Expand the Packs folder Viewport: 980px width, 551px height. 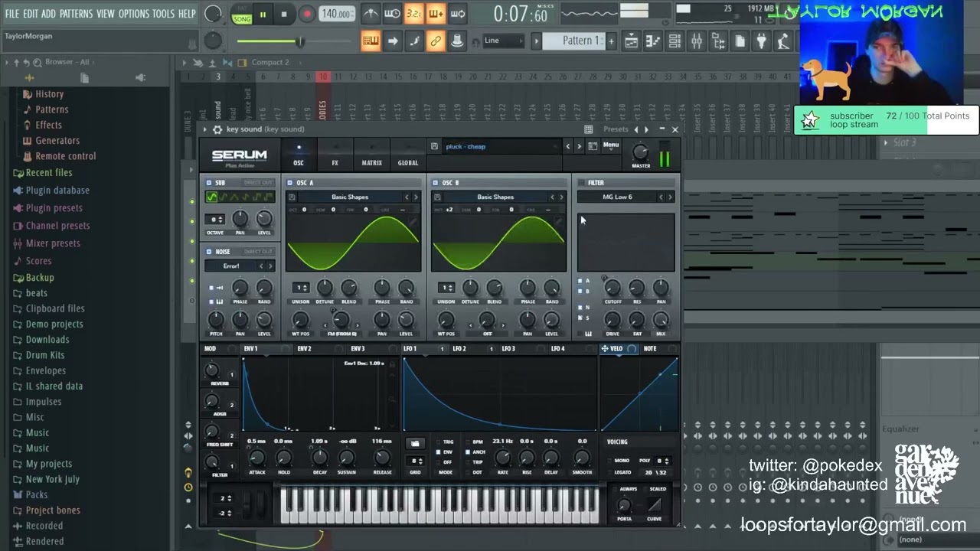(36, 494)
